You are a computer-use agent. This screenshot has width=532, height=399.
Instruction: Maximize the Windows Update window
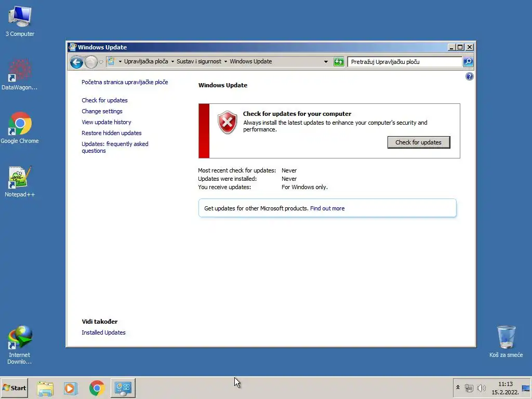coord(460,47)
